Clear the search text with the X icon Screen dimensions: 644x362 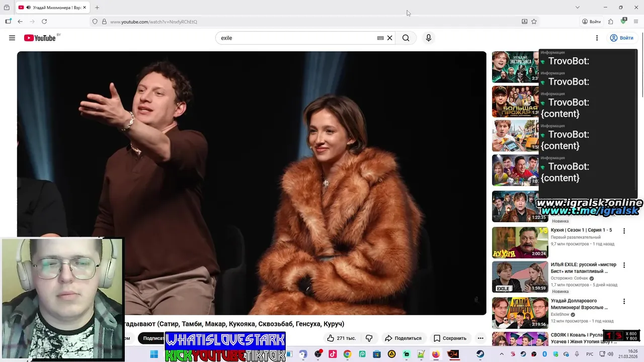(389, 38)
